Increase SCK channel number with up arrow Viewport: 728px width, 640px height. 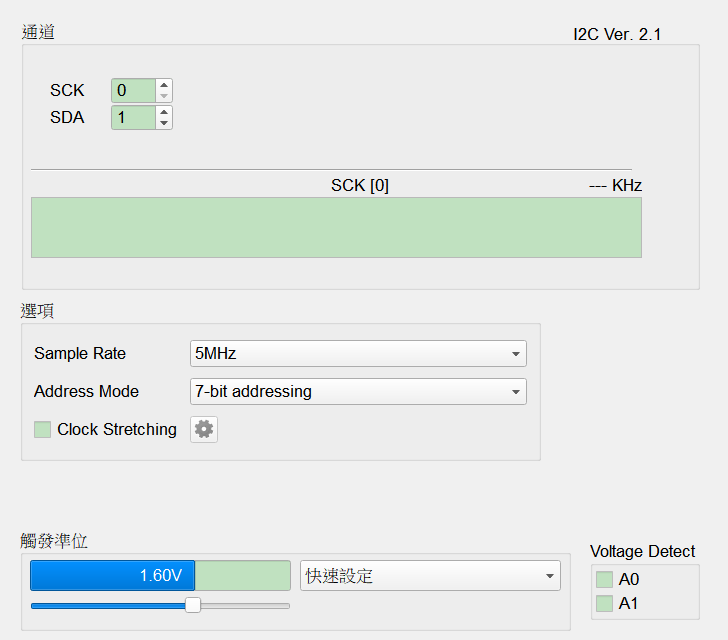(164, 85)
